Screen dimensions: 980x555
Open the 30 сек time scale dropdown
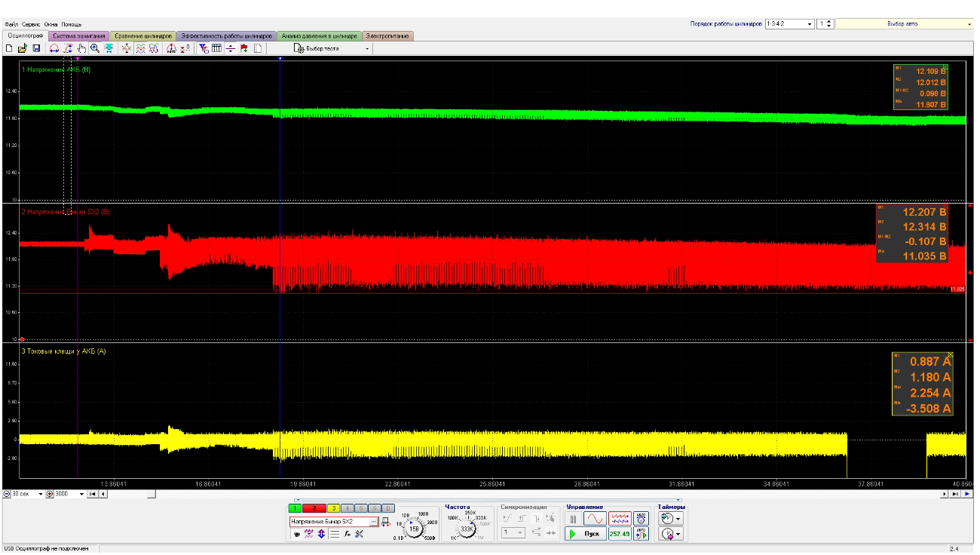[26, 494]
